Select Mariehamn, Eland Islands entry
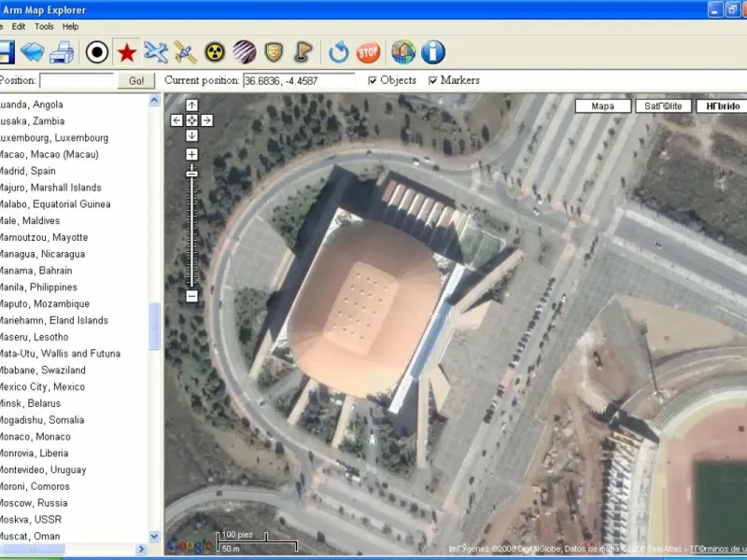Image resolution: width=747 pixels, height=560 pixels. pyautogui.click(x=54, y=320)
